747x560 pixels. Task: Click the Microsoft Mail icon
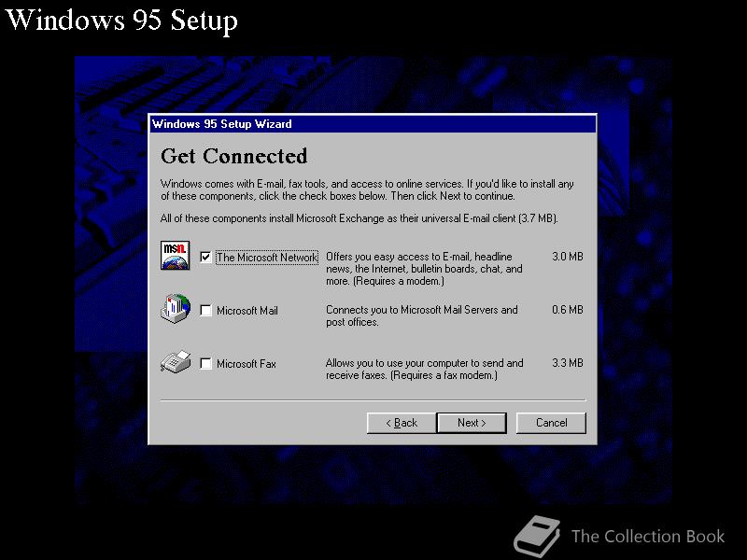tap(176, 309)
